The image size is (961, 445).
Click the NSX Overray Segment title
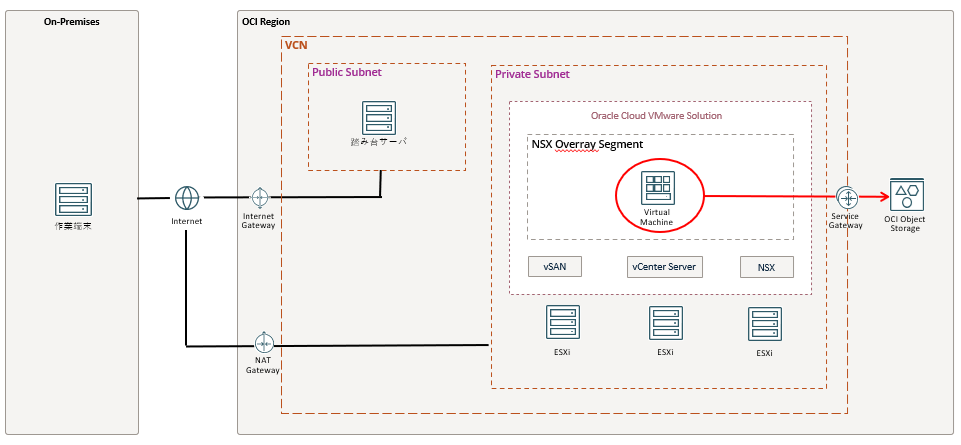click(x=587, y=145)
